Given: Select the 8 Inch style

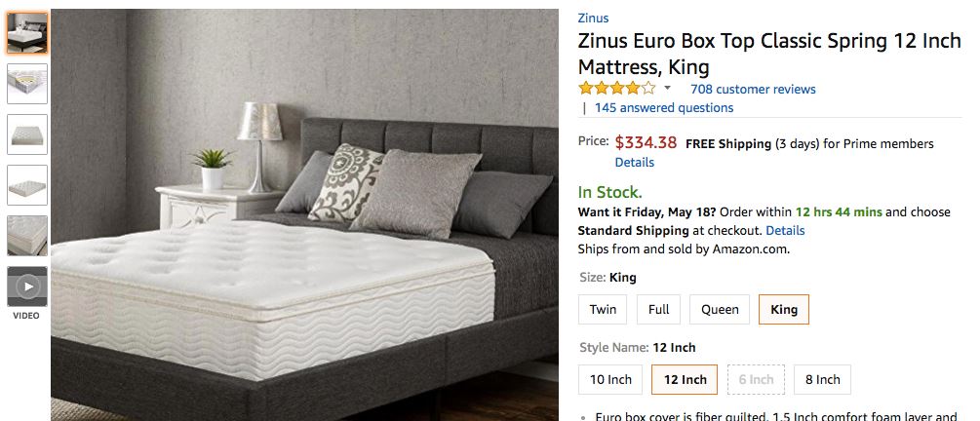Looking at the screenshot, I should click(x=822, y=379).
